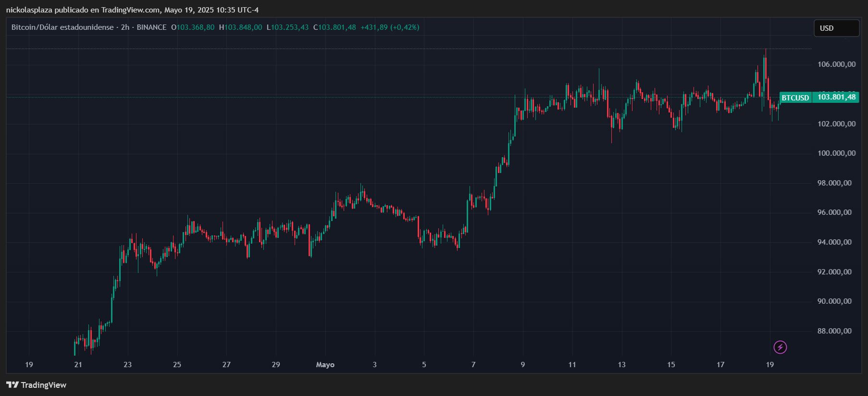Click the change value +431,89 (+0,42%)

point(390,27)
